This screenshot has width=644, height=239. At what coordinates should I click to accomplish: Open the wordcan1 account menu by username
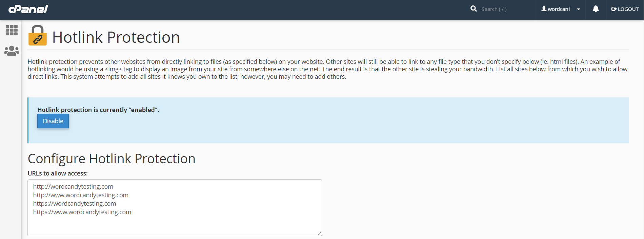[559, 9]
